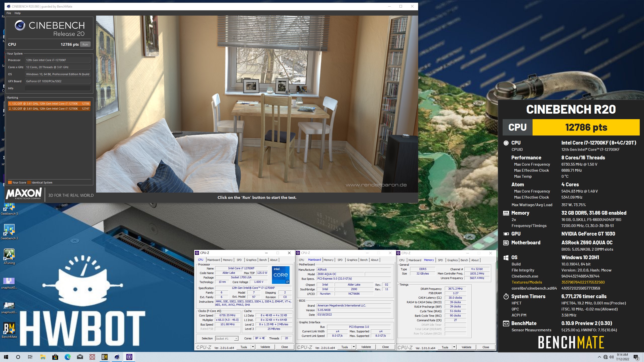Click the Cinebench logo icon in title bar
Image resolution: width=644 pixels, height=362 pixels.
coord(9,6)
